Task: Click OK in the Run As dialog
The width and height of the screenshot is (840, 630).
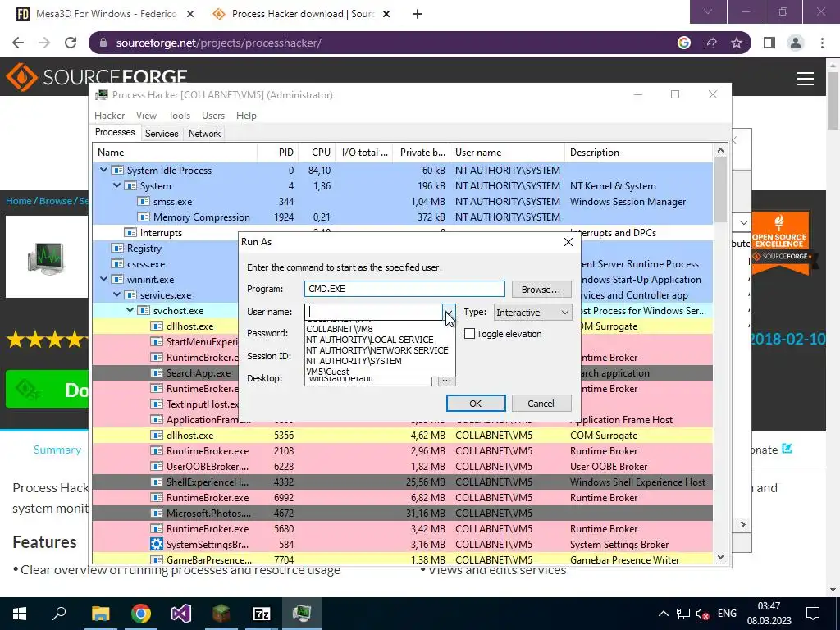Action: tap(476, 404)
